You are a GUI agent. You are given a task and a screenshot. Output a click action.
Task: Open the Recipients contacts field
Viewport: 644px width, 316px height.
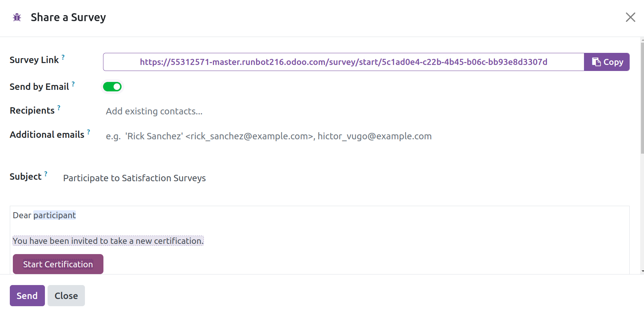point(366,111)
